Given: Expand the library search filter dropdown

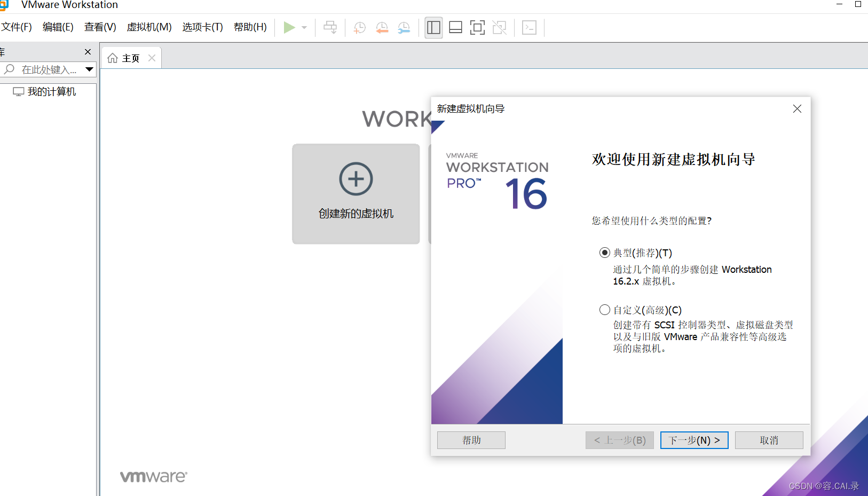Looking at the screenshot, I should pyautogui.click(x=90, y=69).
